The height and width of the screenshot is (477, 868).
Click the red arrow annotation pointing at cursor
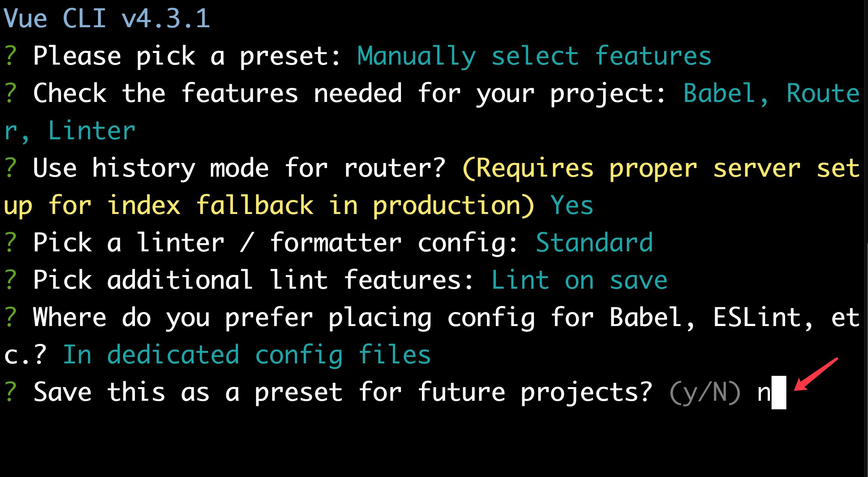[x=815, y=374]
